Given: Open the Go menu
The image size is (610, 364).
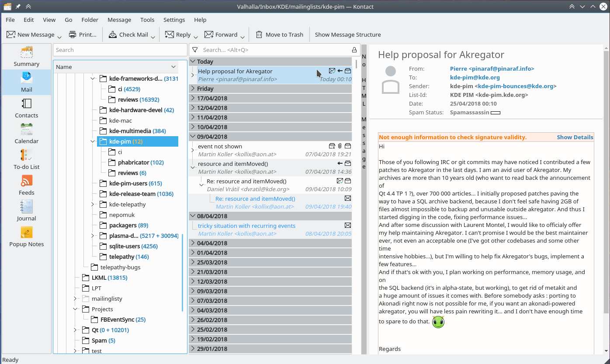Looking at the screenshot, I should [69, 20].
